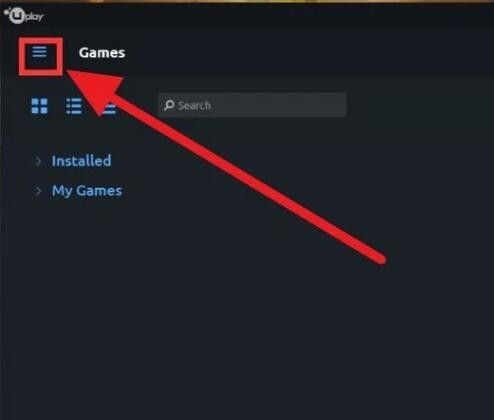Select the compact rows view icon
Viewport: 494px width, 420px height.
(x=108, y=106)
